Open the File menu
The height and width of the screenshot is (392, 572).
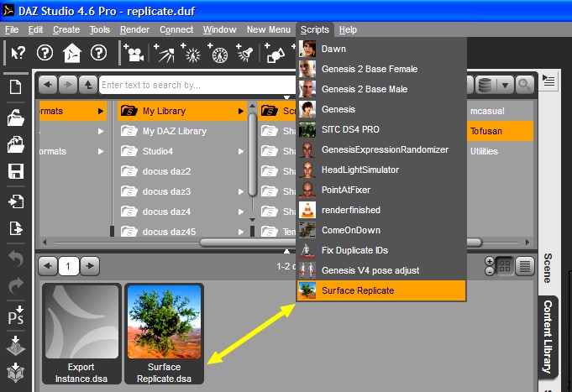click(x=12, y=29)
